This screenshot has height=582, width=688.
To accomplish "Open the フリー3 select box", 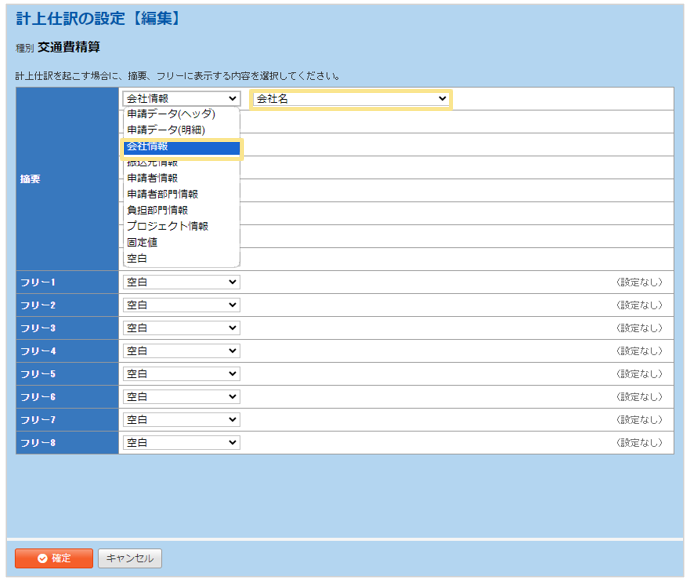I will coord(181,328).
